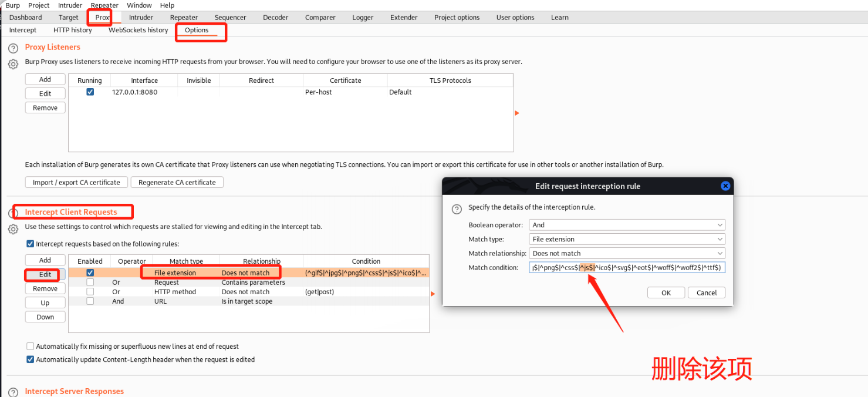Open the Intercept sub-tab
868x397 pixels.
click(23, 30)
